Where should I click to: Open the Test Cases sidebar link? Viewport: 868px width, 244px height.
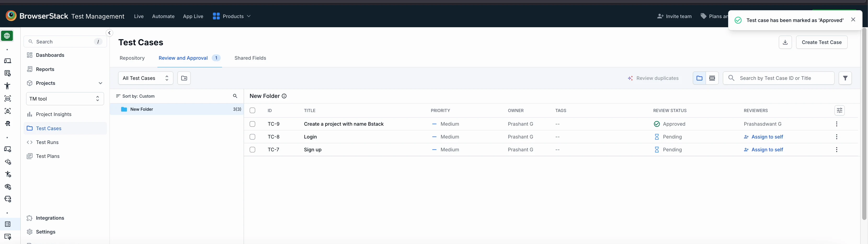(65, 128)
